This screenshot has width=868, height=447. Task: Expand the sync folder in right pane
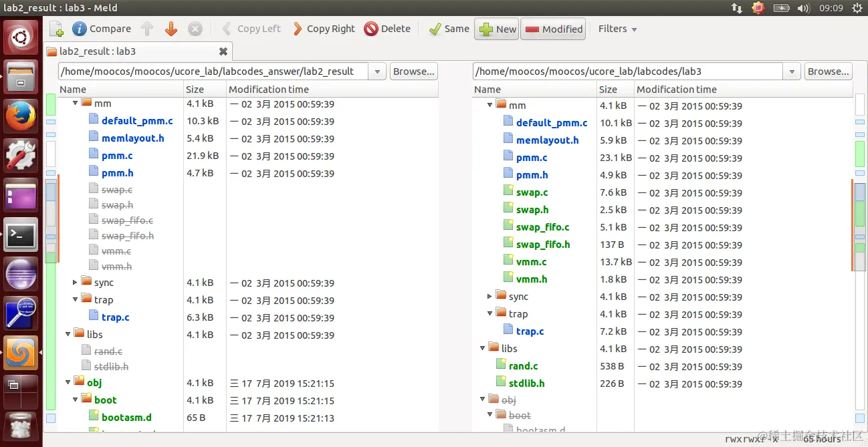coord(490,297)
